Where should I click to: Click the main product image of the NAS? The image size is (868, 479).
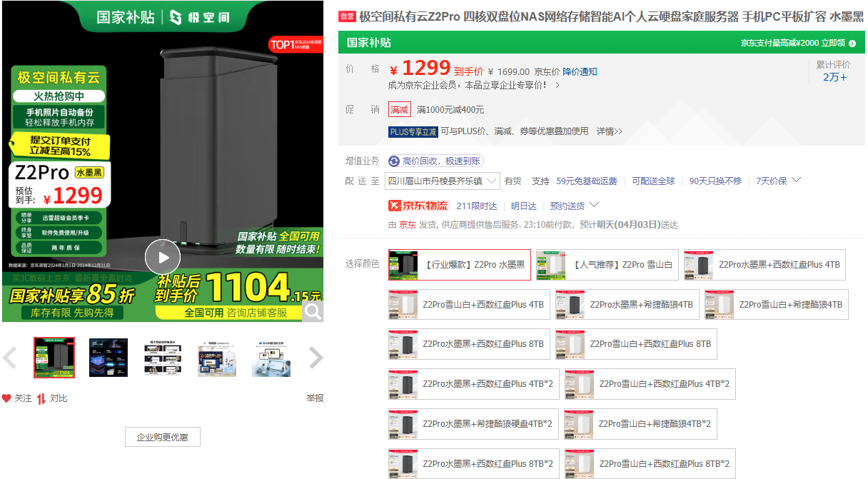163,161
